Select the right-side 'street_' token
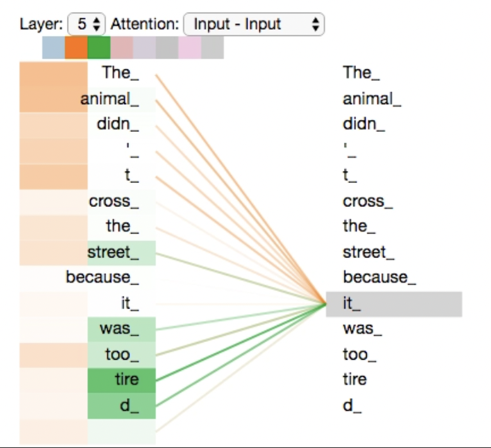This screenshot has height=448, width=491. pyautogui.click(x=369, y=252)
